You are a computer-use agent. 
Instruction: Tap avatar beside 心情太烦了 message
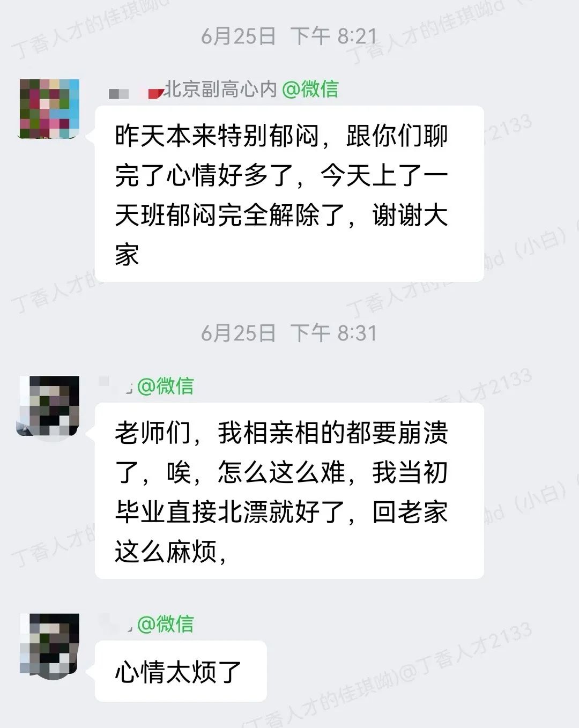[49, 643]
